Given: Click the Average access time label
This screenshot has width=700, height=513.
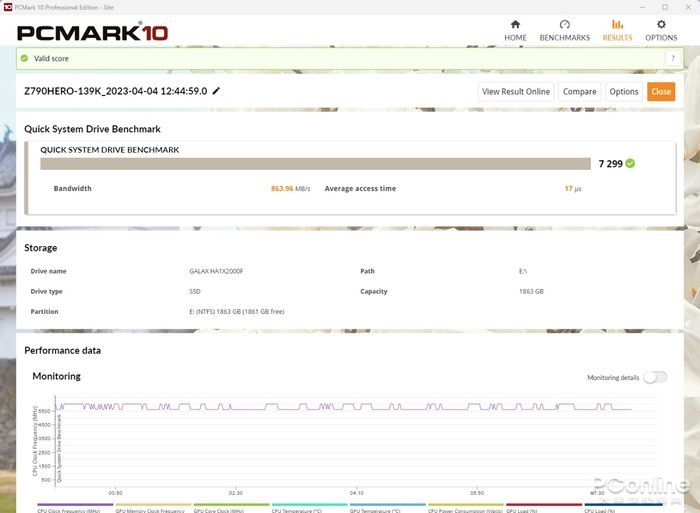Looking at the screenshot, I should click(360, 188).
